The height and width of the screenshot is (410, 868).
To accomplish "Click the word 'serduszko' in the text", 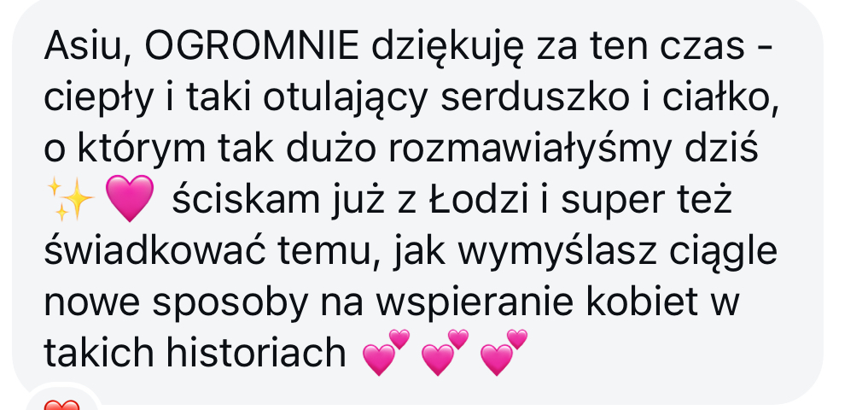I will pos(536,97).
